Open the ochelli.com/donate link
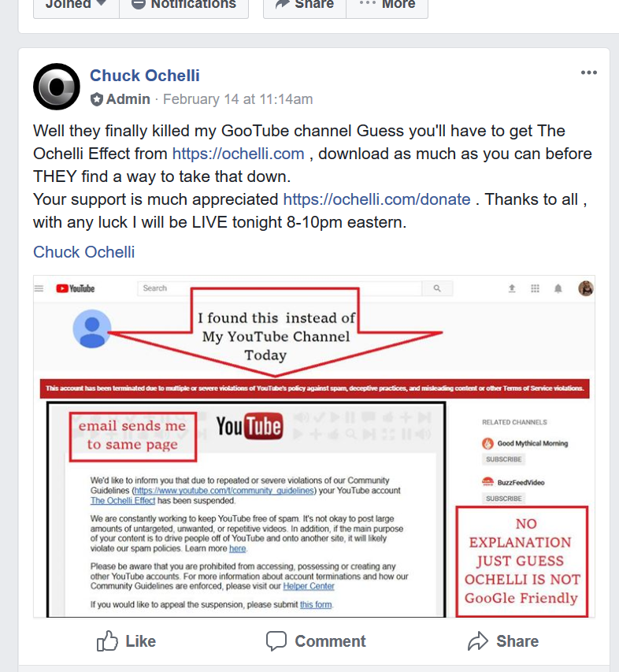The height and width of the screenshot is (672, 619). pyautogui.click(x=377, y=199)
